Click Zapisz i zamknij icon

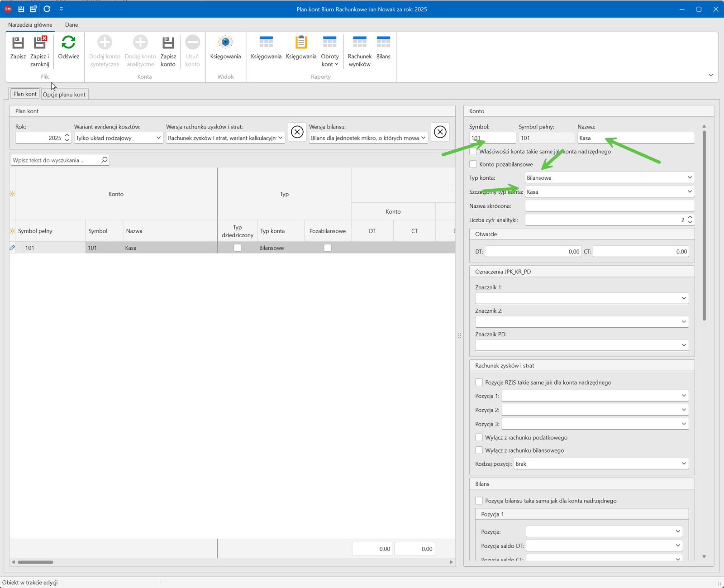[x=40, y=43]
